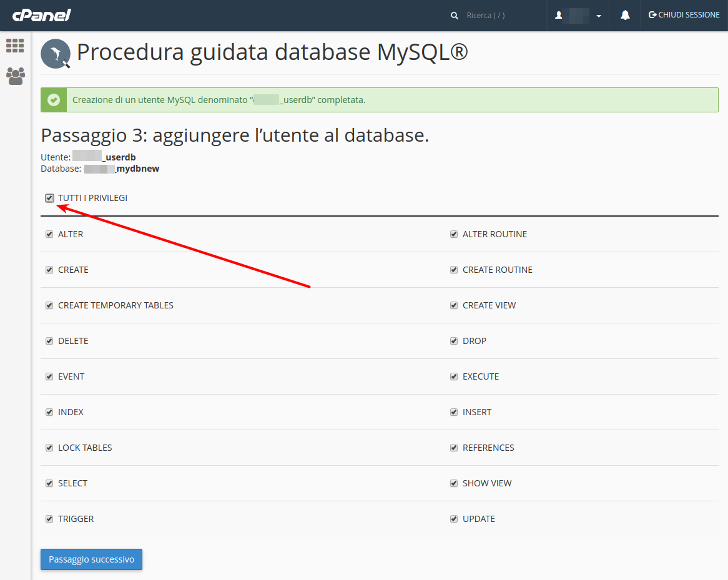The height and width of the screenshot is (580, 728).
Task: Toggle the TUTTI I PRIVILEGI checkbox
Action: coord(50,199)
